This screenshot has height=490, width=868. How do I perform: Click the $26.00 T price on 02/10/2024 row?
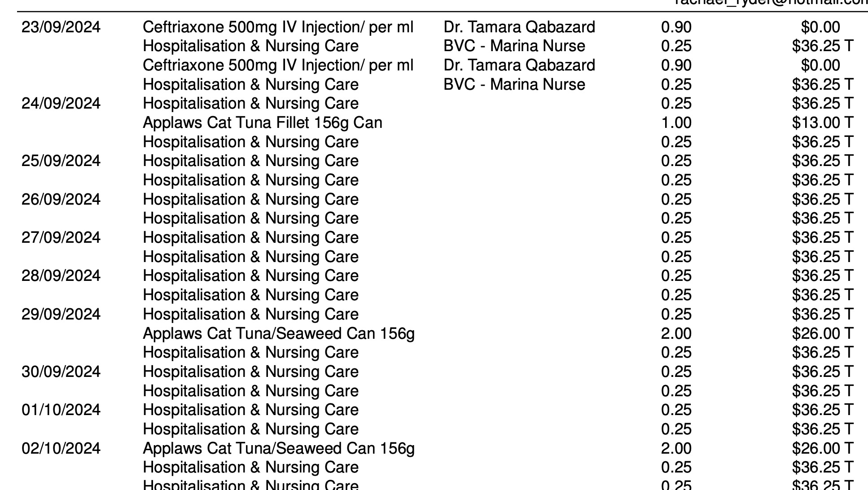pyautogui.click(x=822, y=448)
